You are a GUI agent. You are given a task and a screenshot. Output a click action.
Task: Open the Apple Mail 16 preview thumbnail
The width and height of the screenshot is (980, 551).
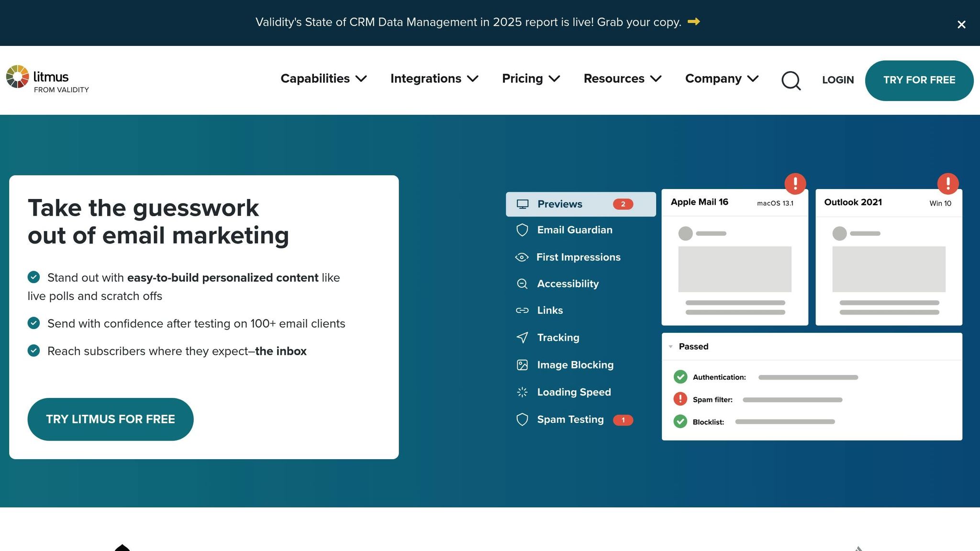coord(735,257)
